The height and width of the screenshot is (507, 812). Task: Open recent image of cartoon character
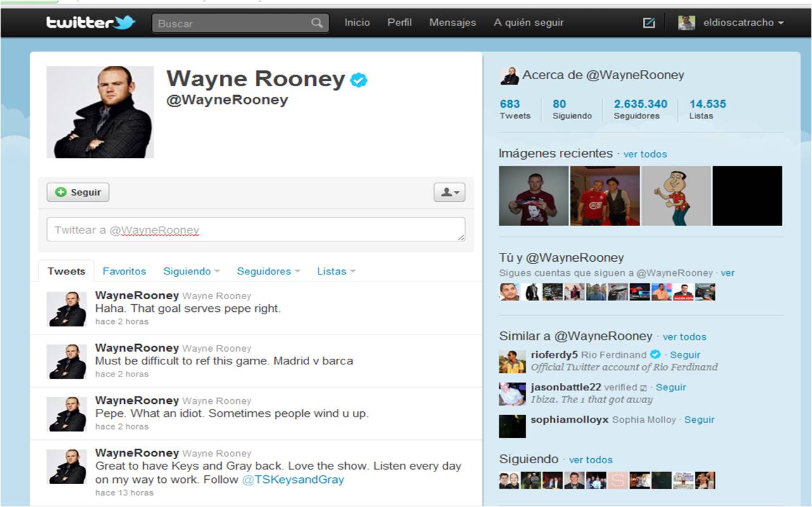(676, 196)
